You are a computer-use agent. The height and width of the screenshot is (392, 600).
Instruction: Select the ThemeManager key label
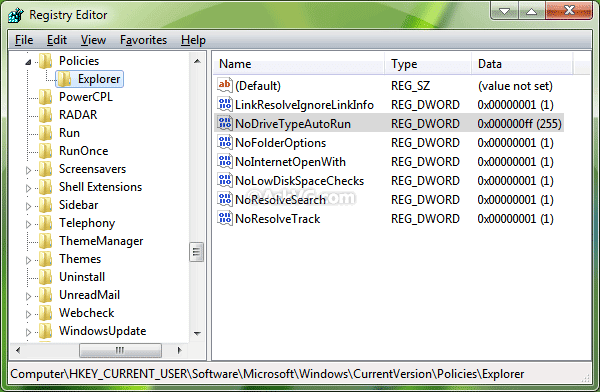coord(101,241)
